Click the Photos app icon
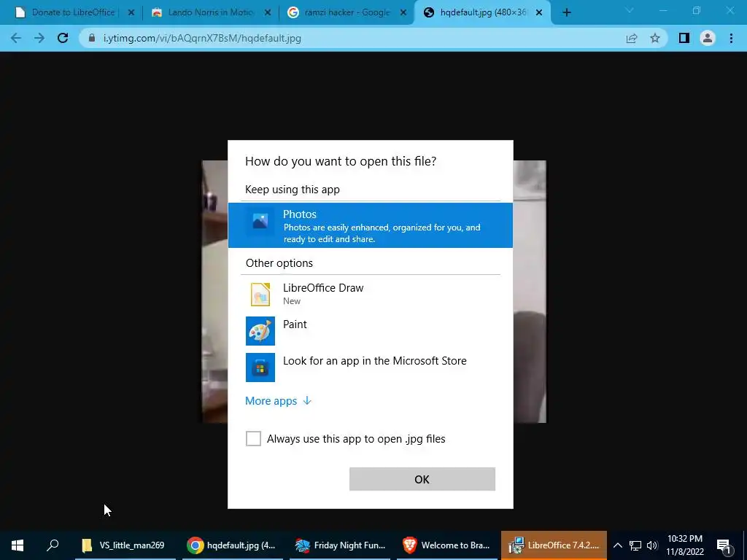The image size is (747, 560). click(260, 221)
